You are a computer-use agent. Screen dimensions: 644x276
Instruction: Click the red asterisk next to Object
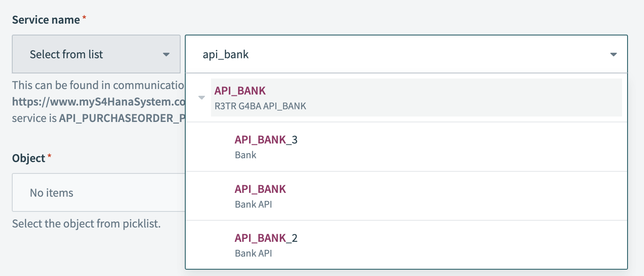point(49,157)
